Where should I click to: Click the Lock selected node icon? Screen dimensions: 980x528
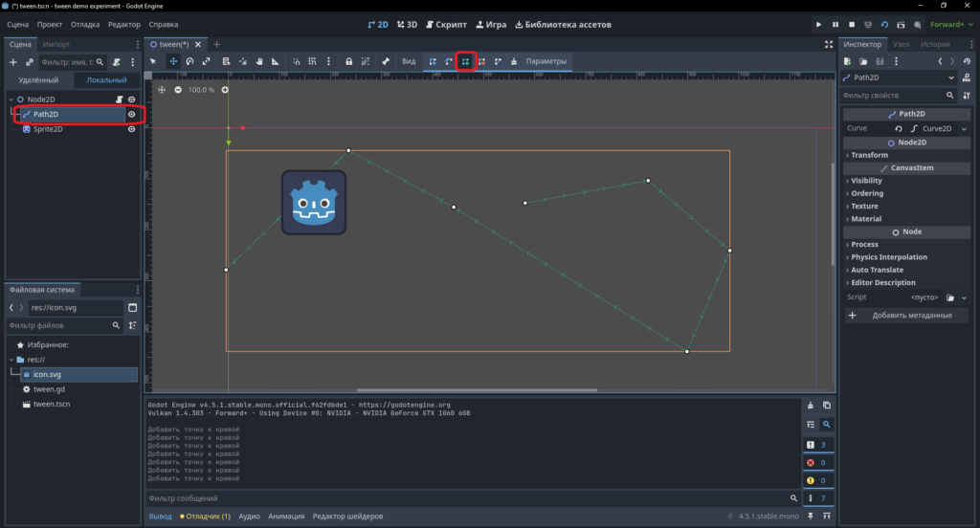348,61
